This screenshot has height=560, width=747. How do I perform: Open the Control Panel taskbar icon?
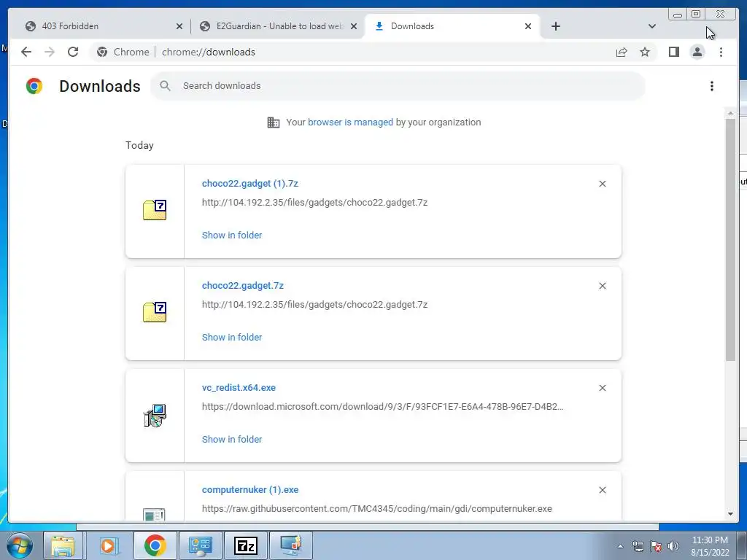[200, 545]
